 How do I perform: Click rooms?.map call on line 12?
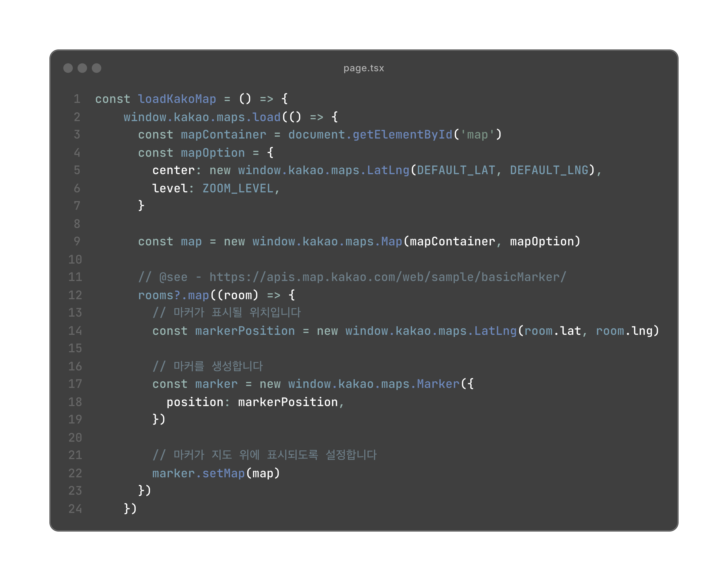coord(173,295)
